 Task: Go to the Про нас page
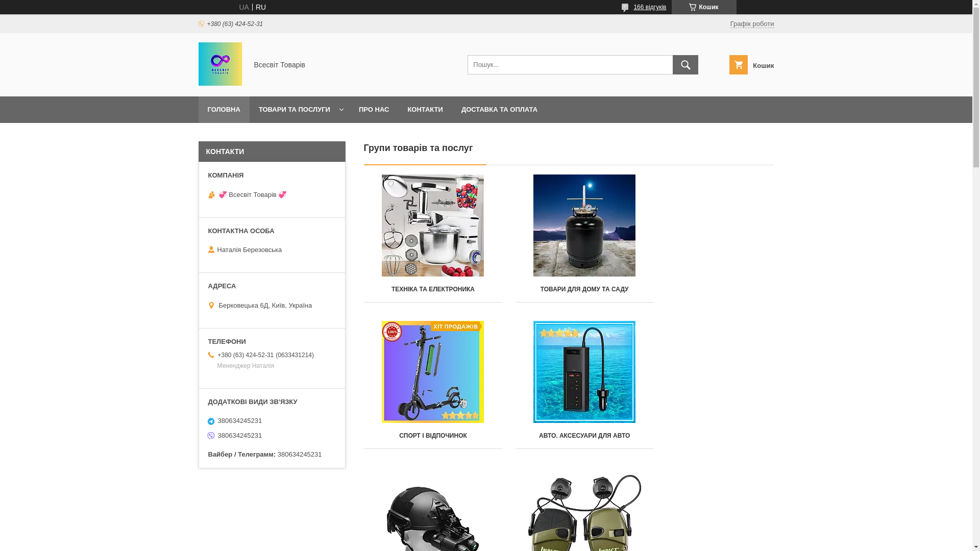point(374,110)
